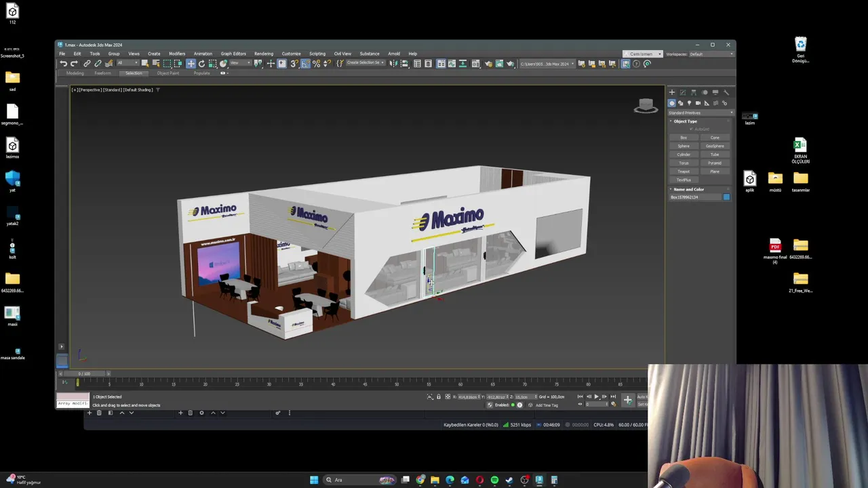Switch to the Modify command panel
This screenshot has height=488, width=868.
[x=683, y=92]
